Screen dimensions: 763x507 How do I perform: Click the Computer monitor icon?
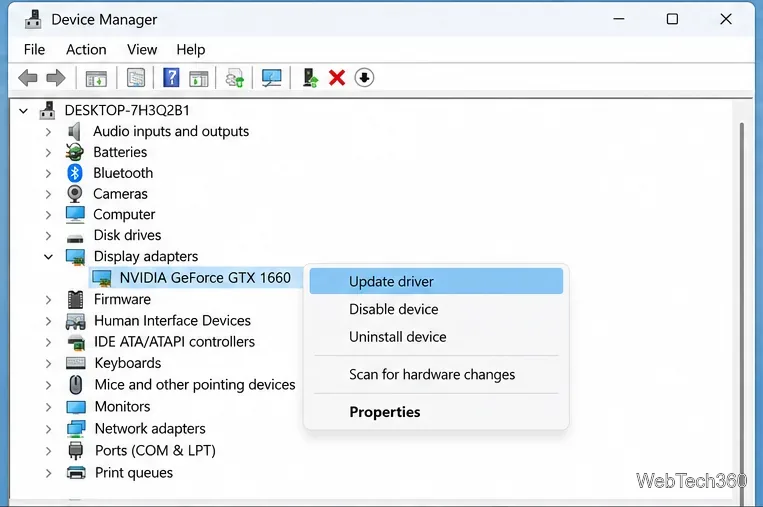75,215
